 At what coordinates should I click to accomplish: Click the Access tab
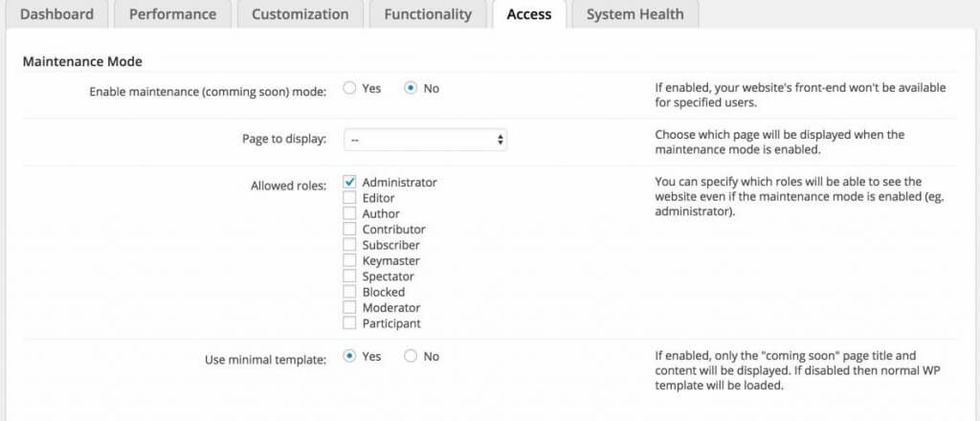[x=529, y=14]
